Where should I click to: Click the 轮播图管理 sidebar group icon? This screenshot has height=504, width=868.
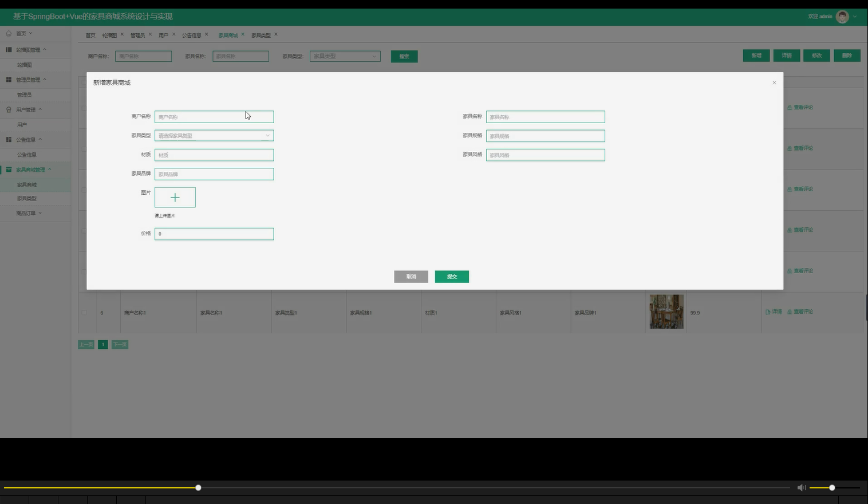pyautogui.click(x=9, y=50)
